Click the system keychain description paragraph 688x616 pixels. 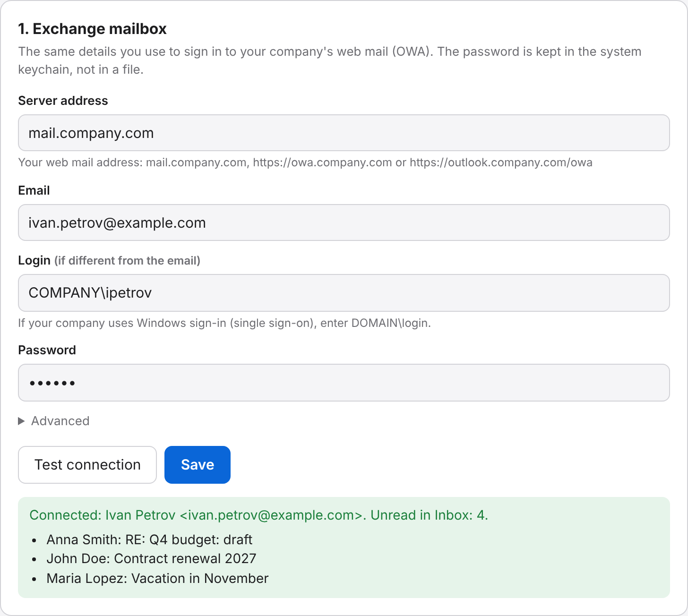click(x=330, y=60)
